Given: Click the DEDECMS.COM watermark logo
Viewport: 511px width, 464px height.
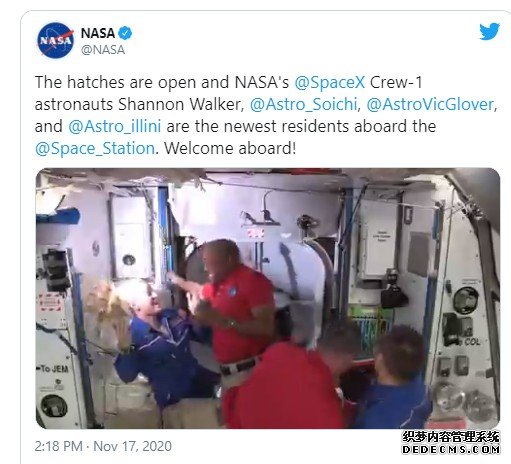Looking at the screenshot, I should click(x=451, y=449).
